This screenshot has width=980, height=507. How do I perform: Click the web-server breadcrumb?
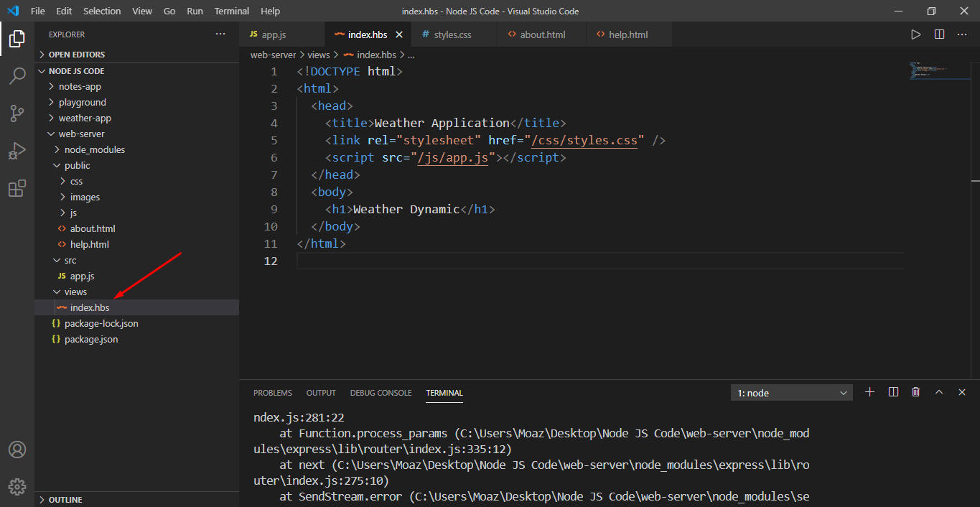(x=273, y=54)
